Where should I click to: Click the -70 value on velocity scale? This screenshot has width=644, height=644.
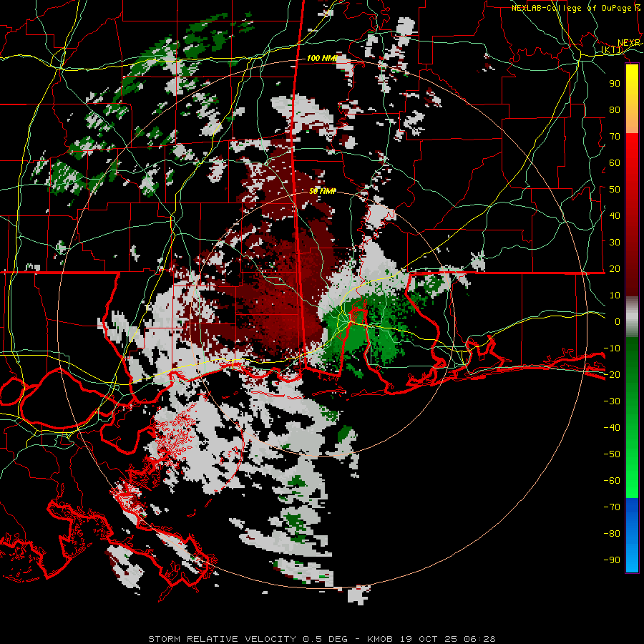(x=612, y=507)
